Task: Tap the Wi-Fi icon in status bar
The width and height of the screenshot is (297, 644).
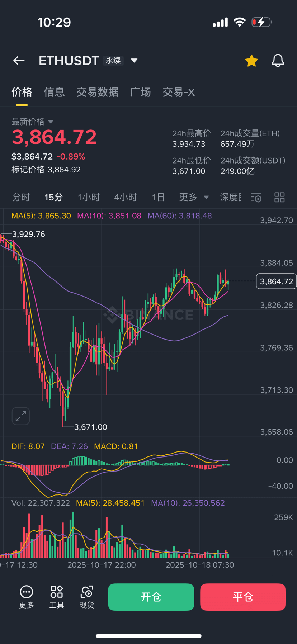Action: [239, 22]
